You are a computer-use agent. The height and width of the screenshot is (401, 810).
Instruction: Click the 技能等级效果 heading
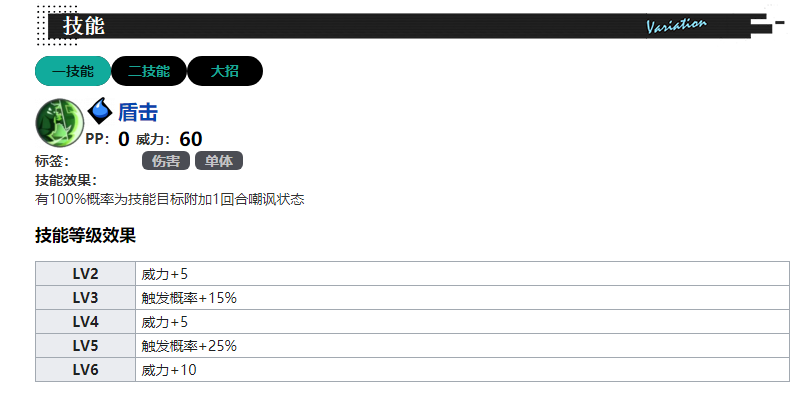tap(85, 236)
